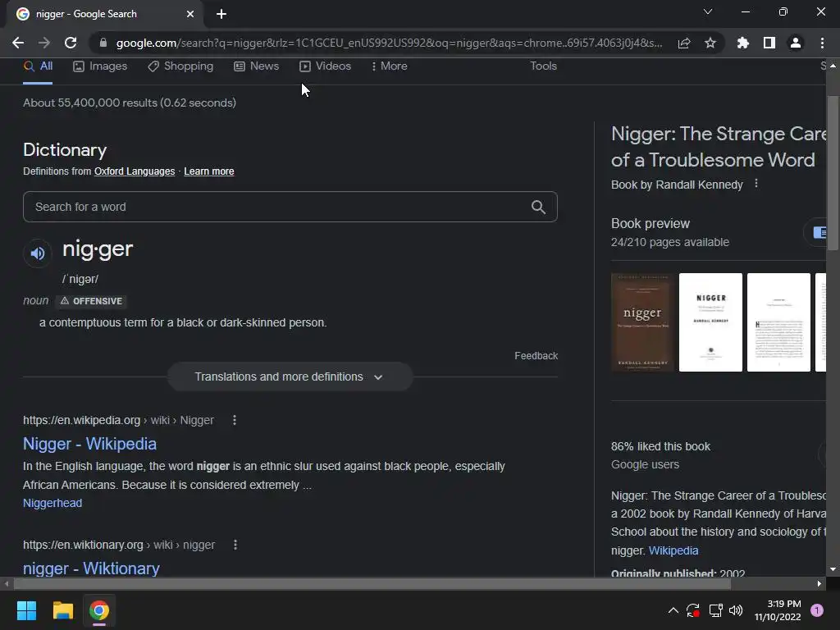The image size is (840, 630).
Task: Expand Translations and more definitions
Action: pyautogui.click(x=290, y=377)
